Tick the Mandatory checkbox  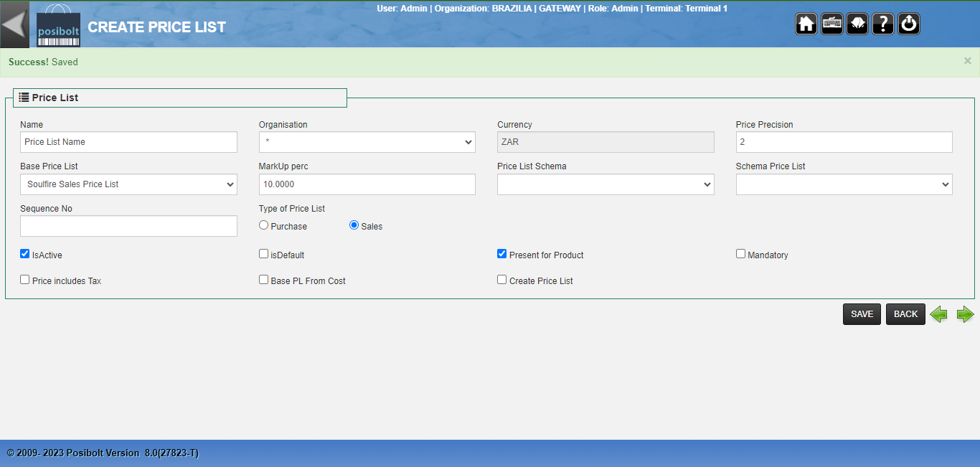click(740, 254)
